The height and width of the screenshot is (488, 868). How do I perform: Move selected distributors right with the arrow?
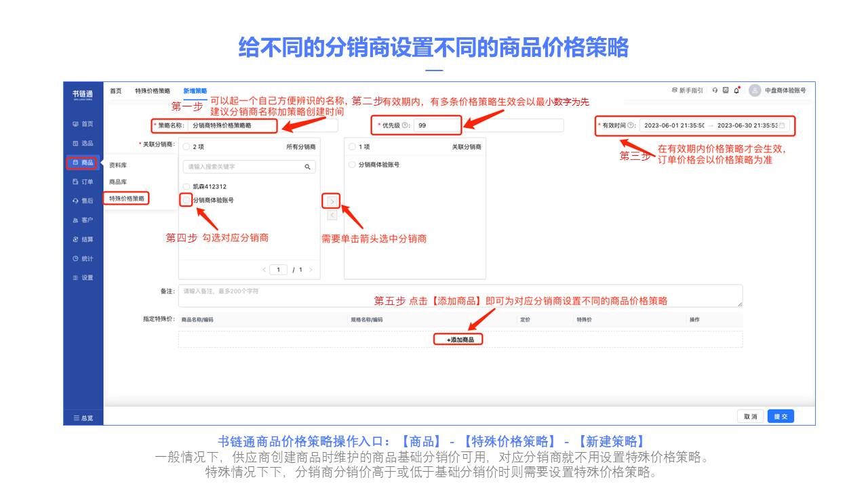tap(332, 201)
